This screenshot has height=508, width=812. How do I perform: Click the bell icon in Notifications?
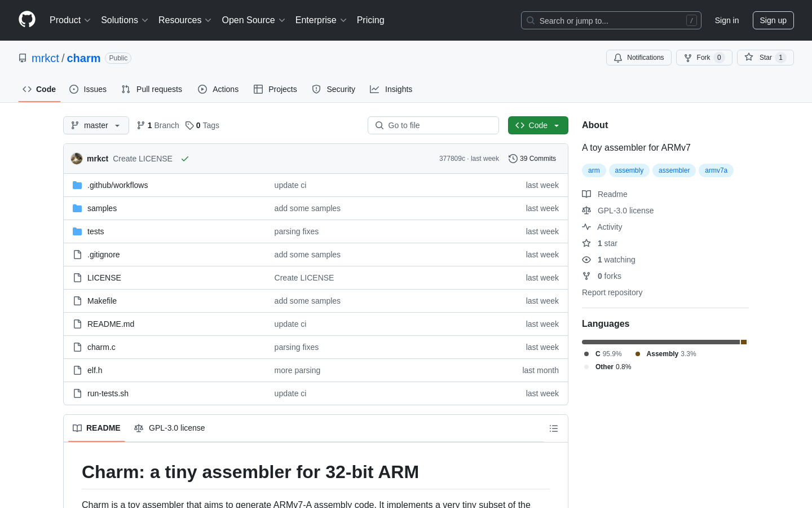pyautogui.click(x=618, y=58)
